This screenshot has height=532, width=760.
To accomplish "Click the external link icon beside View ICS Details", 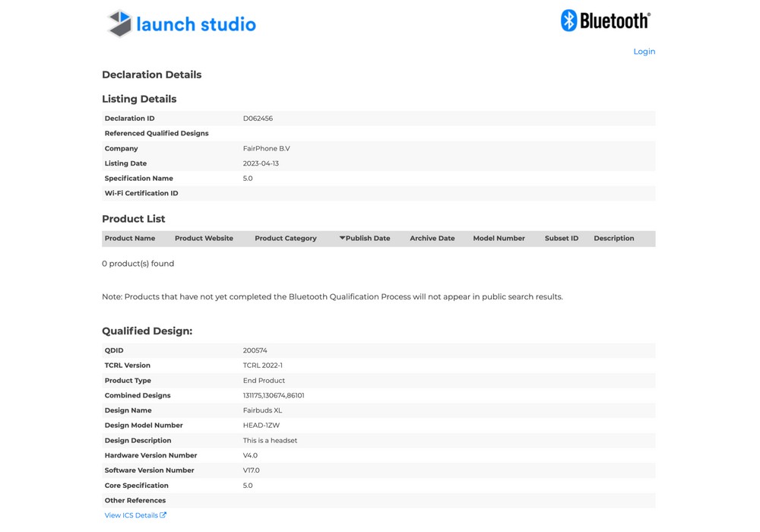I will [x=163, y=515].
